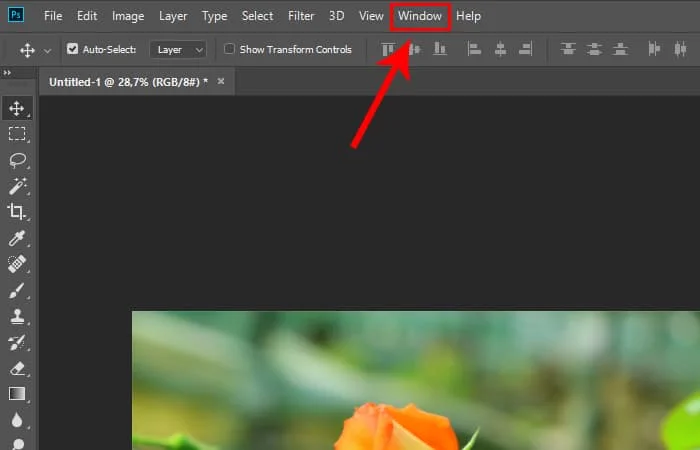Click the orange rose in canvas
The height and width of the screenshot is (450, 700).
tap(397, 428)
